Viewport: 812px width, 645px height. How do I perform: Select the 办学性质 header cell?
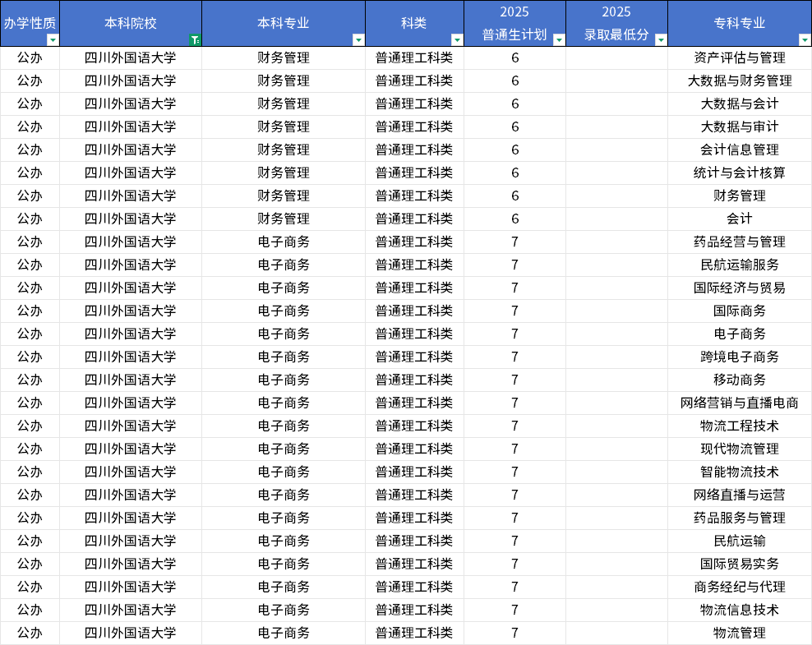click(30, 23)
